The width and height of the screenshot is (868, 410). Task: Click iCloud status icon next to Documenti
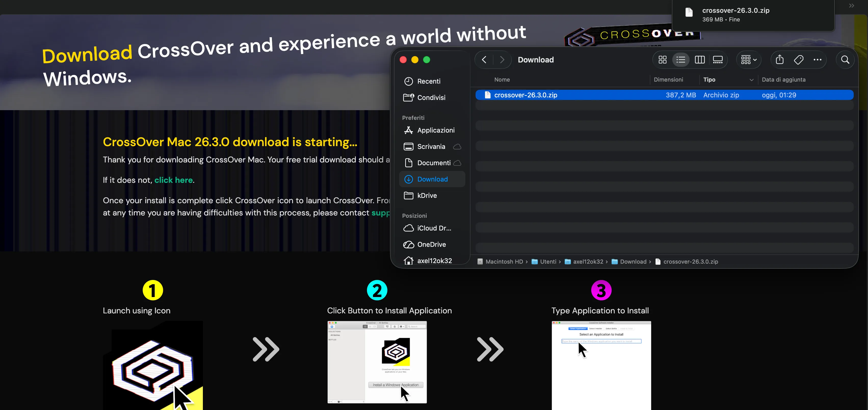457,163
